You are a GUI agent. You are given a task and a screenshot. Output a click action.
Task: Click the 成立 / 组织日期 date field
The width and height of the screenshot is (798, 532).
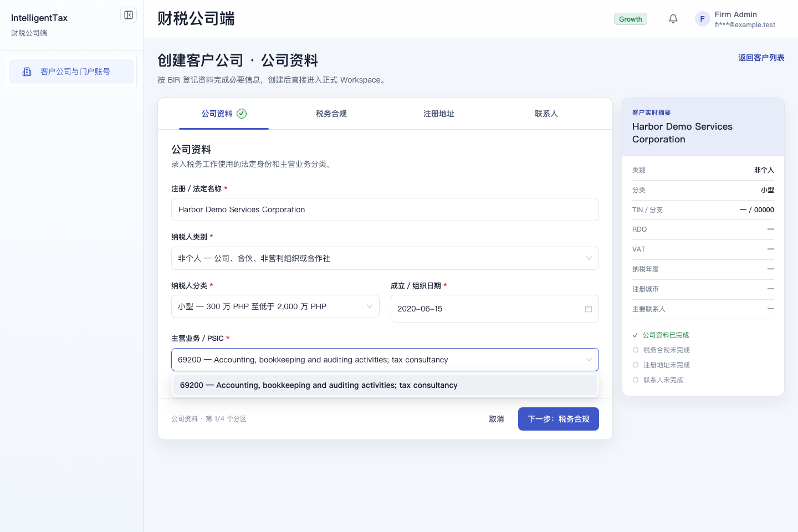point(495,309)
